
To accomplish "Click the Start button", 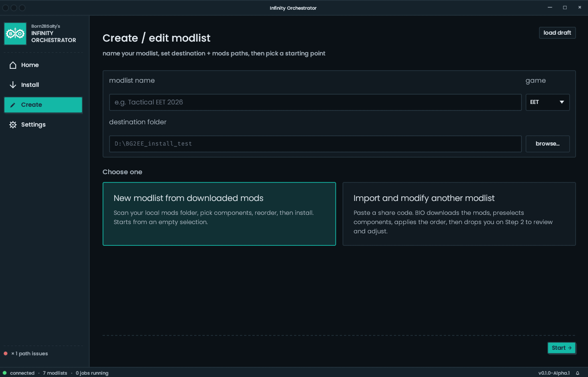I will click(x=562, y=348).
